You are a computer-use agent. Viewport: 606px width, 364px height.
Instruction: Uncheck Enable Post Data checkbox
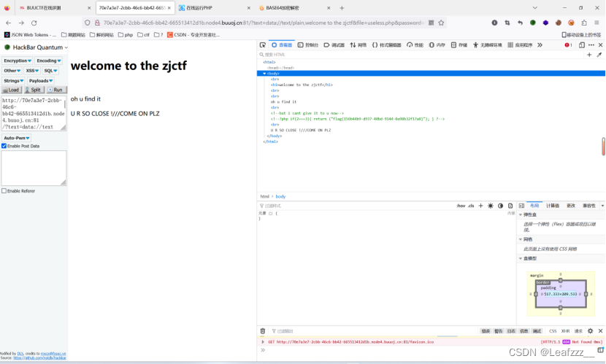[x=4, y=146]
